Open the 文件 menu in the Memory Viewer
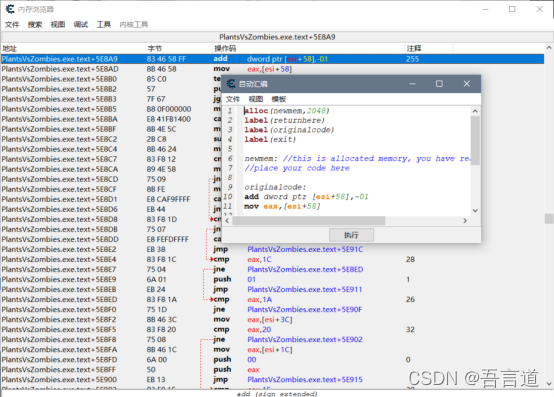 click(x=12, y=24)
